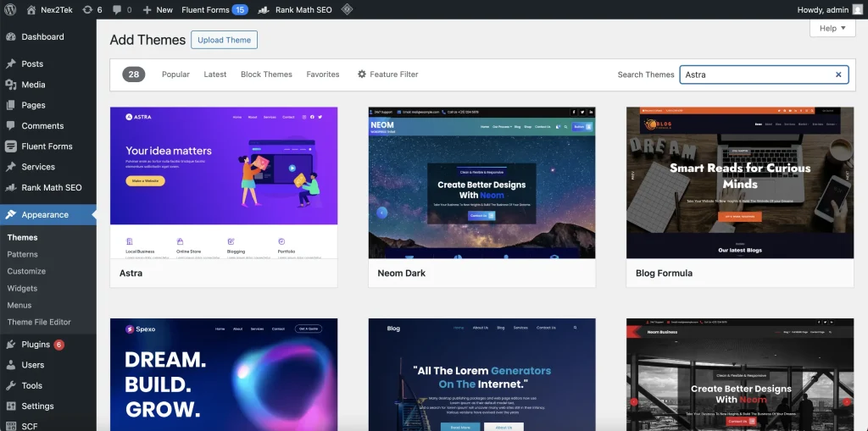Screen dimensions: 868x431
Task: Open Widgets submenu item
Action: pos(22,288)
